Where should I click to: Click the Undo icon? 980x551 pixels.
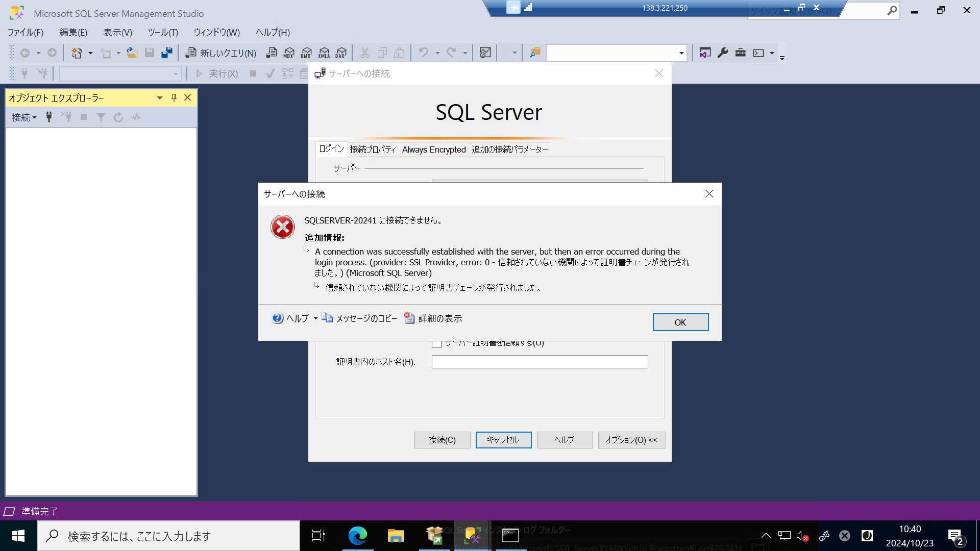point(425,53)
